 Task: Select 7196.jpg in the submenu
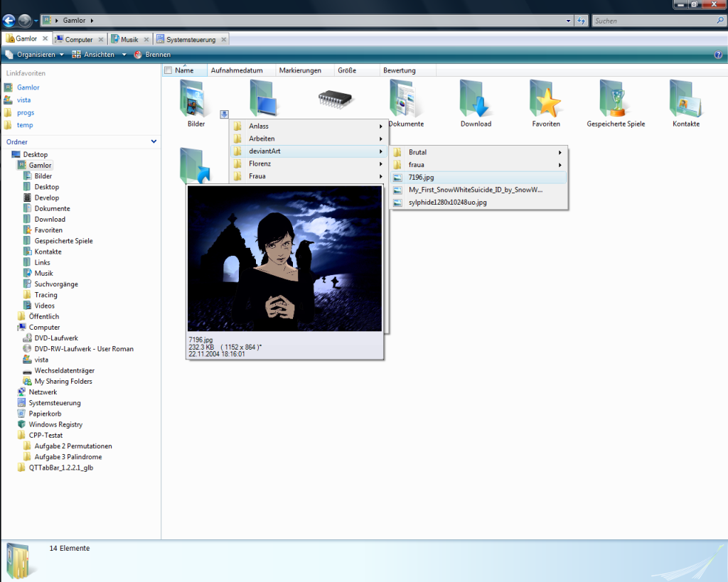coord(478,177)
